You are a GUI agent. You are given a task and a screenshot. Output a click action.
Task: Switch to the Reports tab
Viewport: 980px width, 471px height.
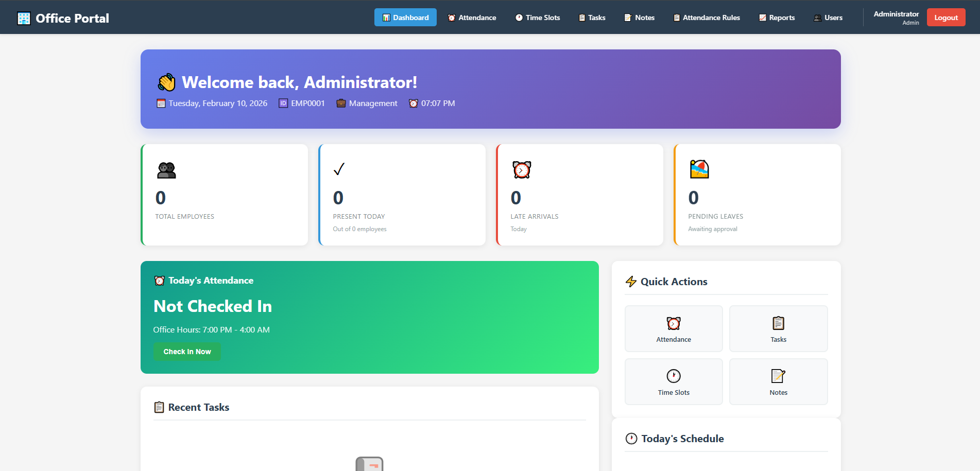tap(776, 17)
